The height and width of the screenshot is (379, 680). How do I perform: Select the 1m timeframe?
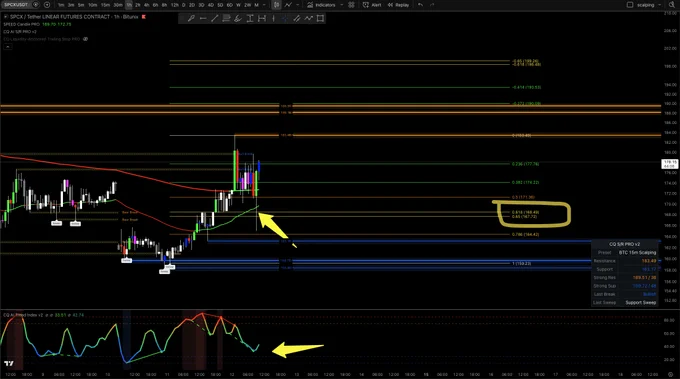(61, 5)
